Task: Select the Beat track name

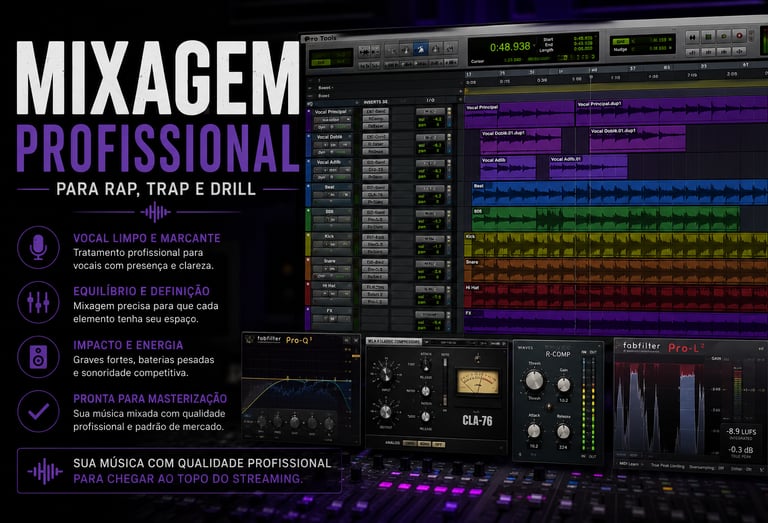Action: click(x=330, y=187)
